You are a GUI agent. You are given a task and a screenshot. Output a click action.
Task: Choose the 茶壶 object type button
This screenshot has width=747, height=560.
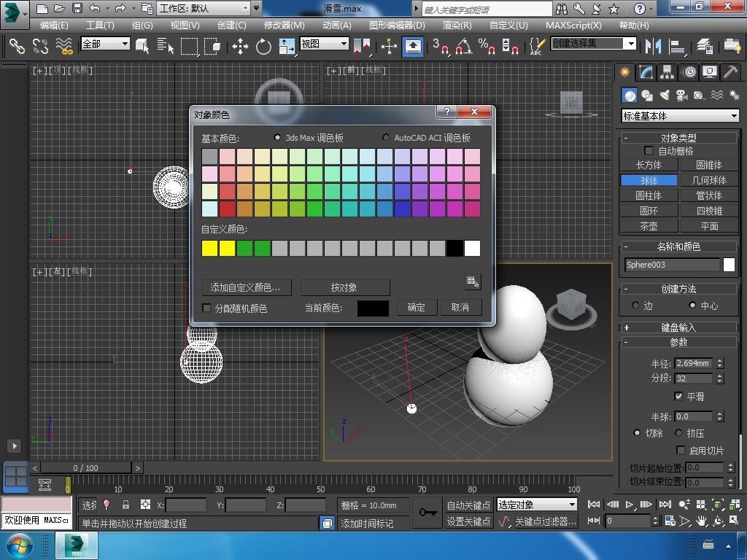coord(649,226)
